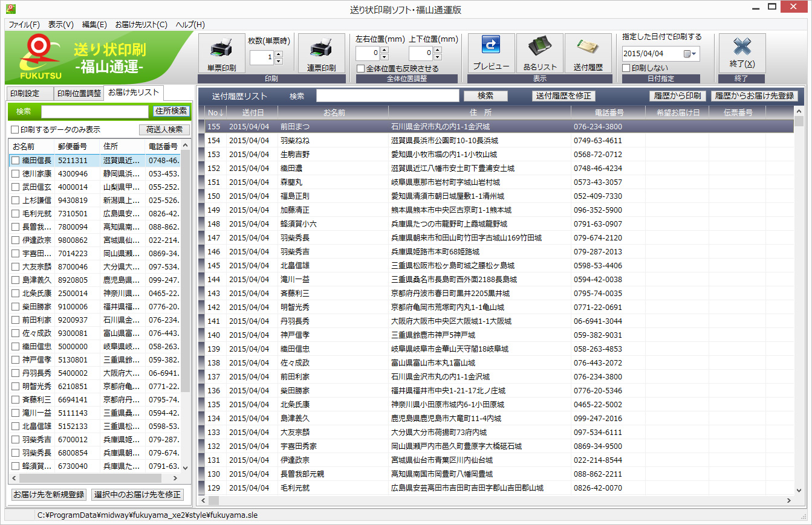This screenshot has width=812, height=525.
Task: Click お届け先を新規登録 button
Action: [x=49, y=494]
